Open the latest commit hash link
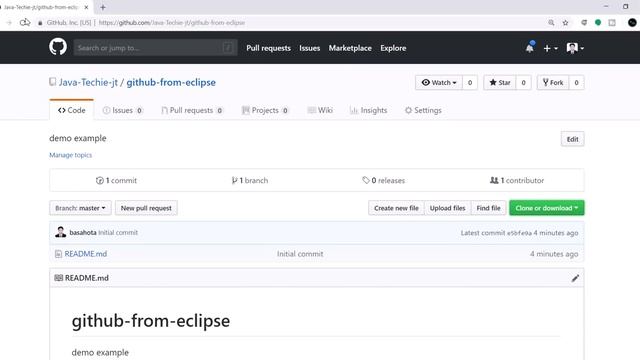The image size is (640, 360). tap(519, 233)
